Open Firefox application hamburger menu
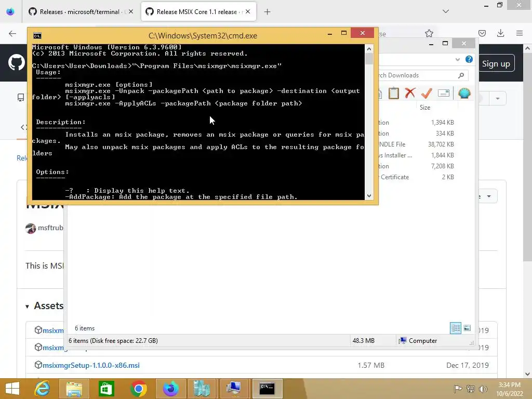This screenshot has height=399, width=532. pos(519,33)
